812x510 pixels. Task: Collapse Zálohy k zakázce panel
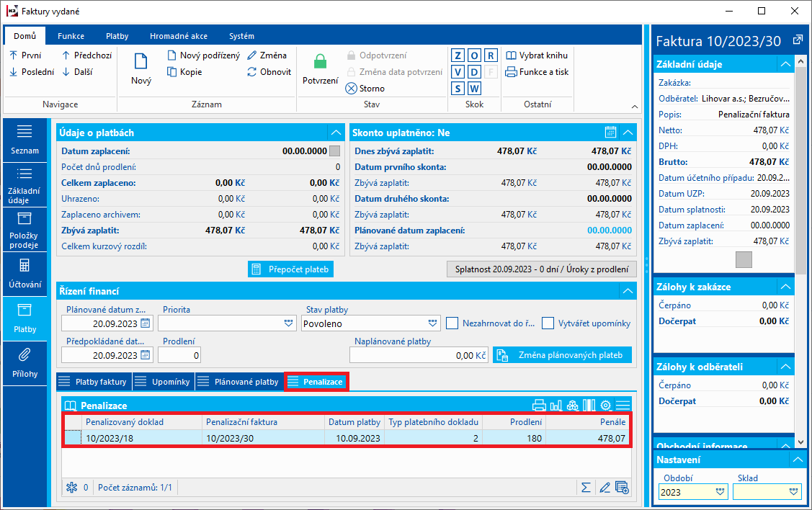785,287
